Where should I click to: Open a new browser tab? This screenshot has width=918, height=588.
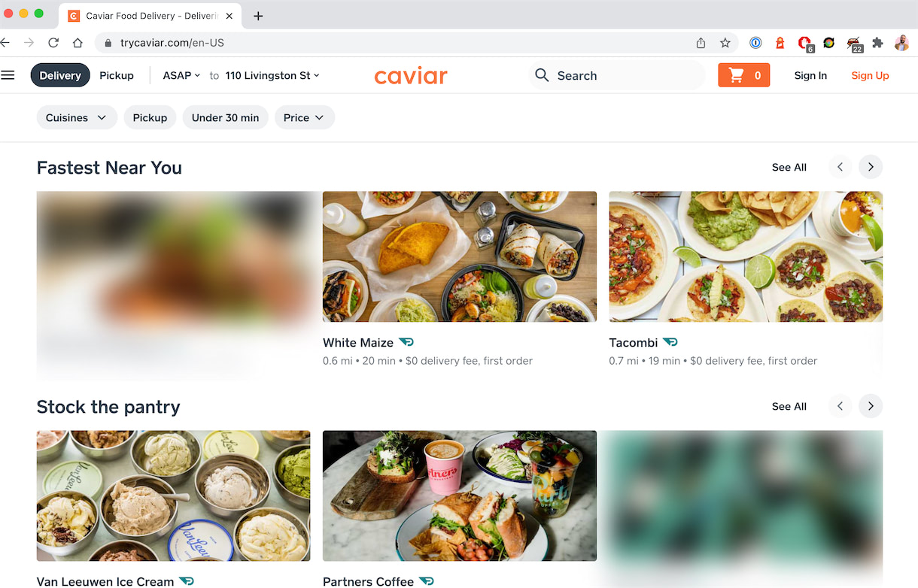[258, 16]
